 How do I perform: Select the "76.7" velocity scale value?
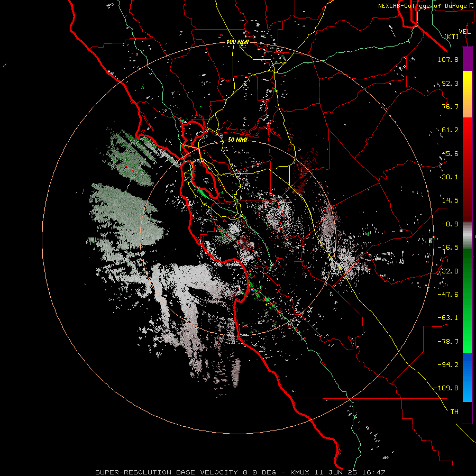tap(450, 106)
